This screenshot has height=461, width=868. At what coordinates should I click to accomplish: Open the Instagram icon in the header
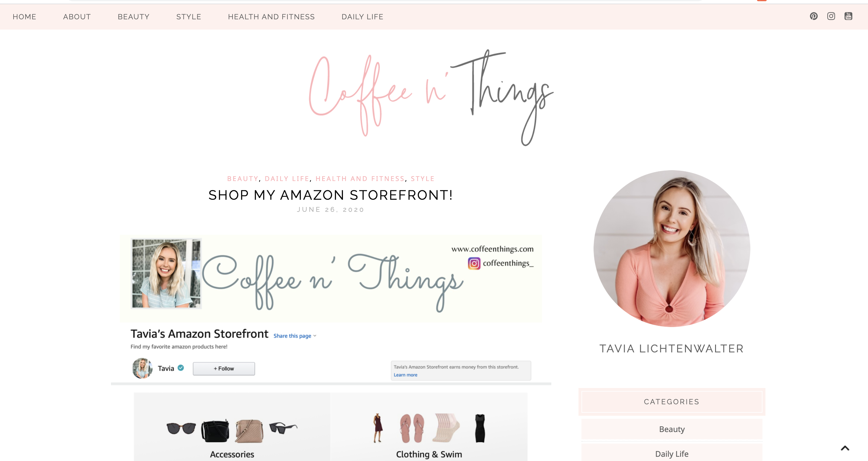click(831, 16)
